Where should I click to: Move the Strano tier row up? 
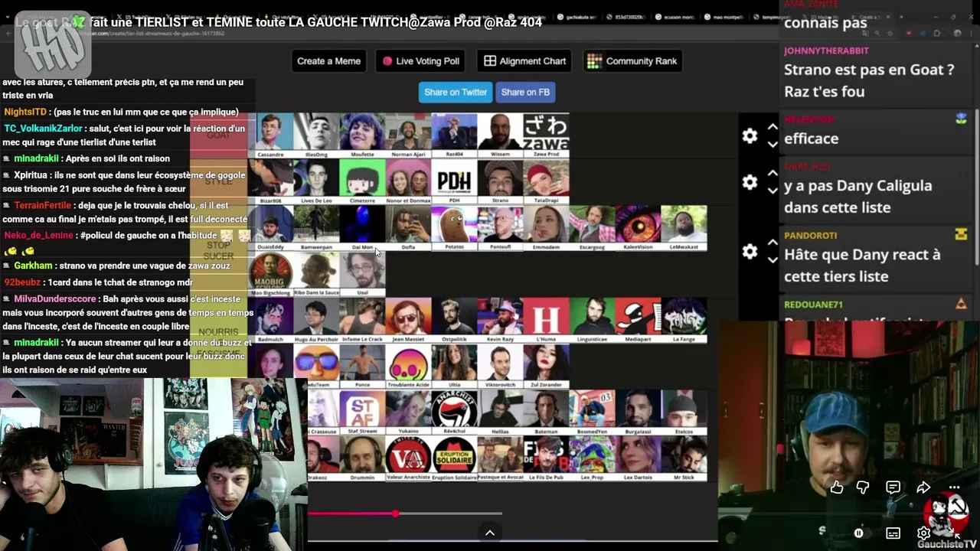pos(773,174)
